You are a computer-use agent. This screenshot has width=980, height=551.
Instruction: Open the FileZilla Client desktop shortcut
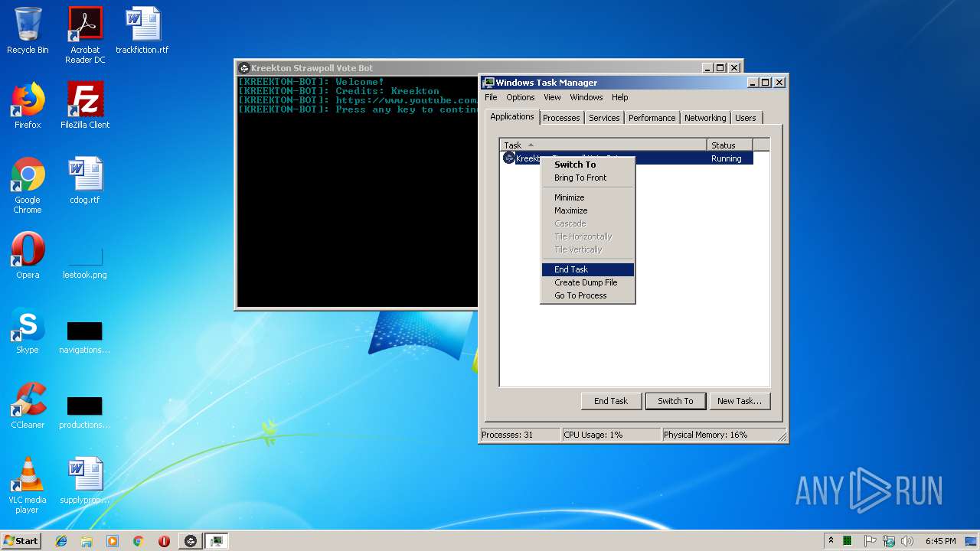tap(85, 106)
